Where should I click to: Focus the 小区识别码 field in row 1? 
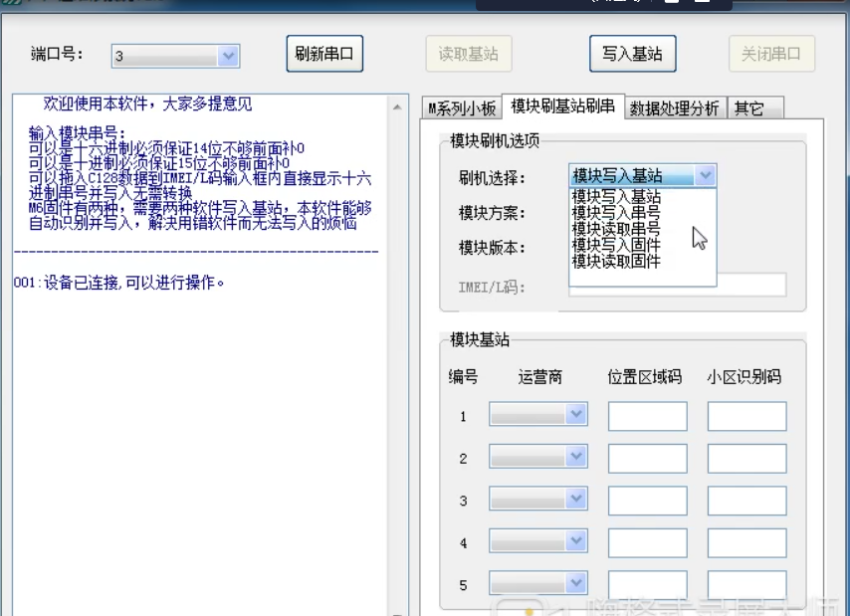[x=747, y=416]
